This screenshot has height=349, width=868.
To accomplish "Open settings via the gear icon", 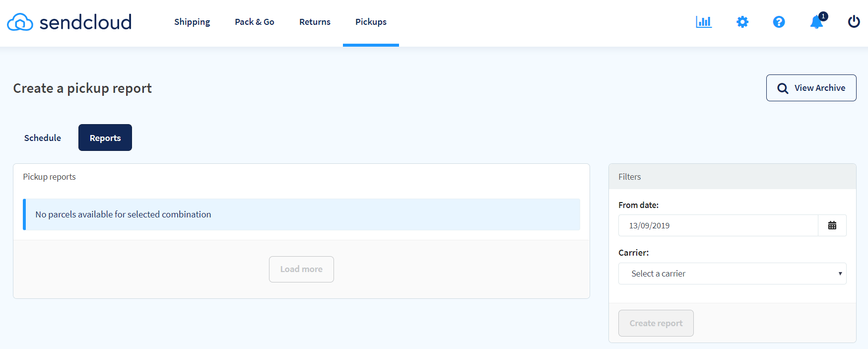I will point(742,22).
